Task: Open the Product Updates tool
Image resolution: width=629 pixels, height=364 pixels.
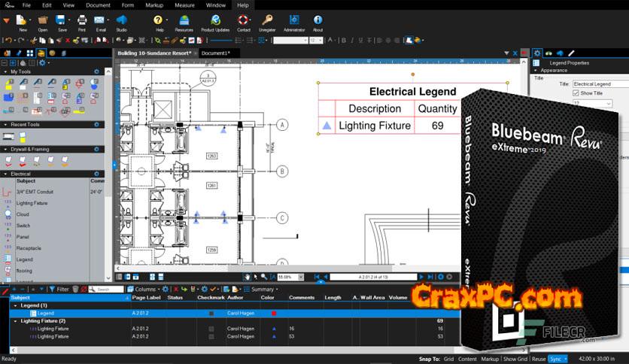Action: pyautogui.click(x=216, y=21)
